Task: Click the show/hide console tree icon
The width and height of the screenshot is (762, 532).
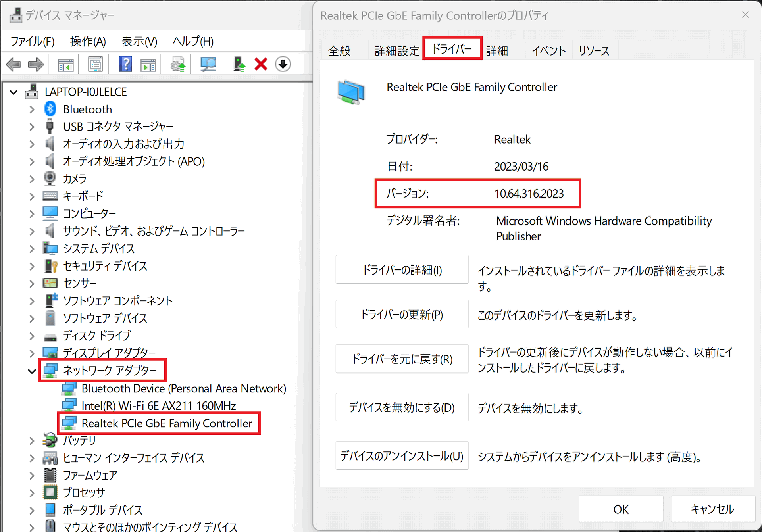Action: (x=65, y=64)
